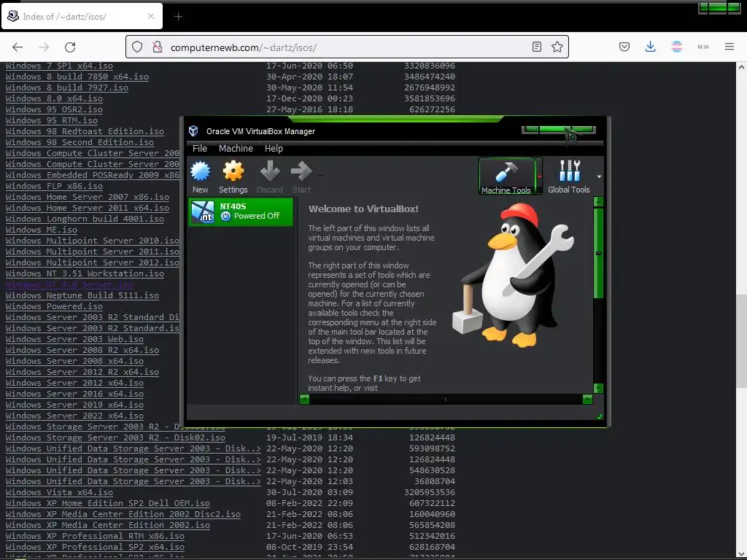Open Windows_FLP_x86.iso link
Image resolution: width=747 pixels, height=560 pixels.
point(54,186)
